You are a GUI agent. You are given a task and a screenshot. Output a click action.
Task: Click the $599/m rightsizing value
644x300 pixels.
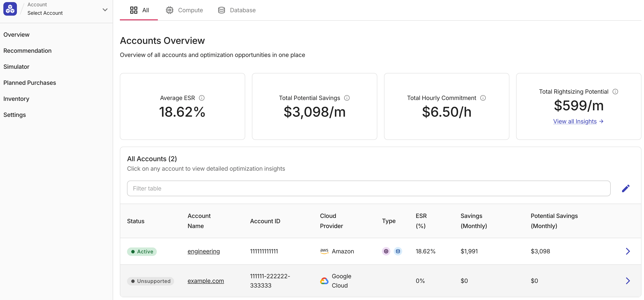pyautogui.click(x=579, y=105)
